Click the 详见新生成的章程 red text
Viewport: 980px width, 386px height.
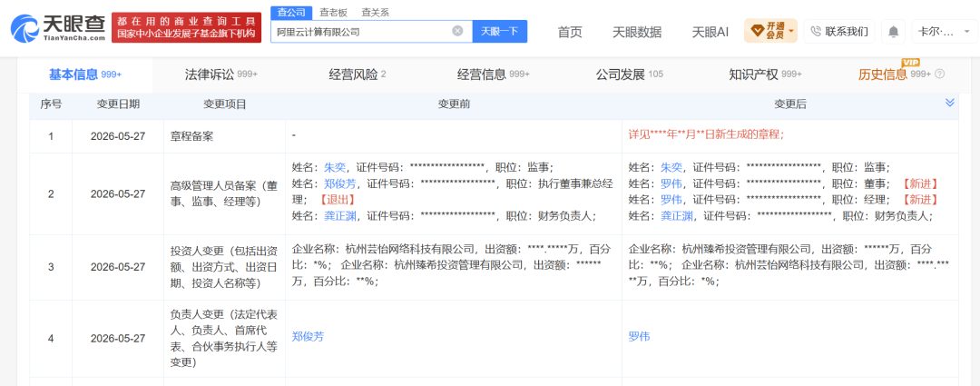tap(706, 134)
